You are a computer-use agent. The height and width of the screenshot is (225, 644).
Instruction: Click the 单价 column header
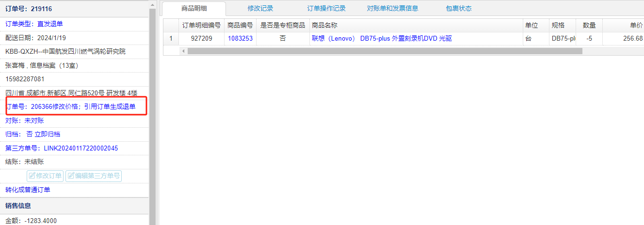click(x=623, y=25)
